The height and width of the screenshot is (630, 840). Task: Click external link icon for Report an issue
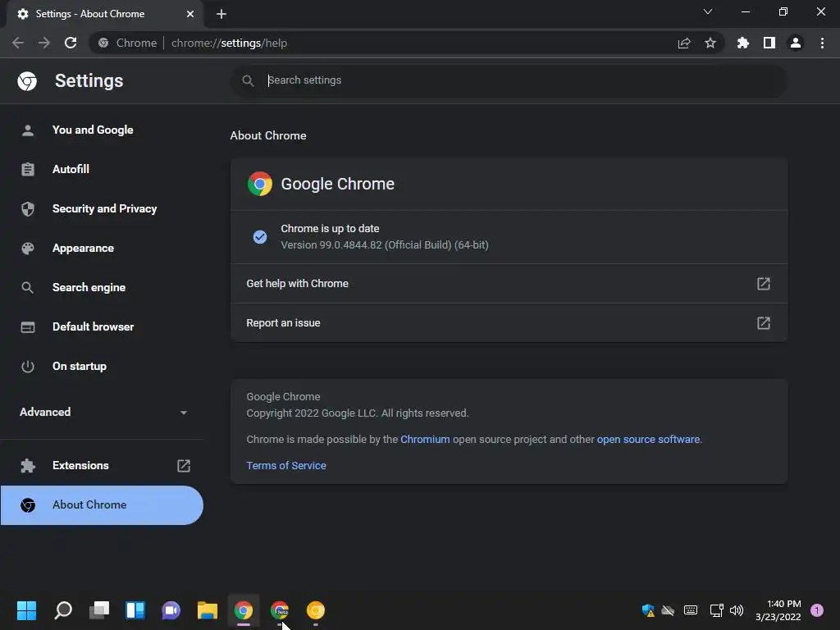[764, 323]
